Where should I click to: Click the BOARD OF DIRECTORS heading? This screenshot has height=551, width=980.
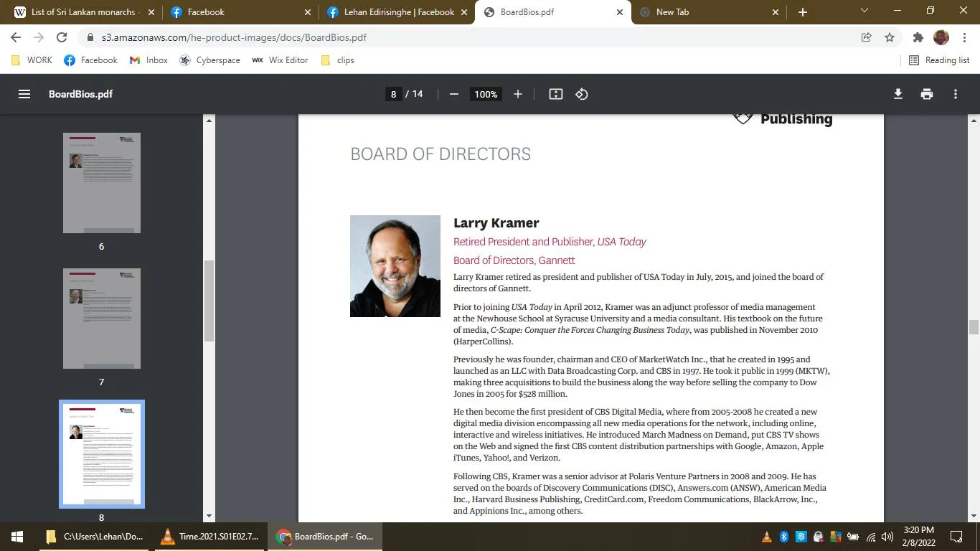[440, 154]
